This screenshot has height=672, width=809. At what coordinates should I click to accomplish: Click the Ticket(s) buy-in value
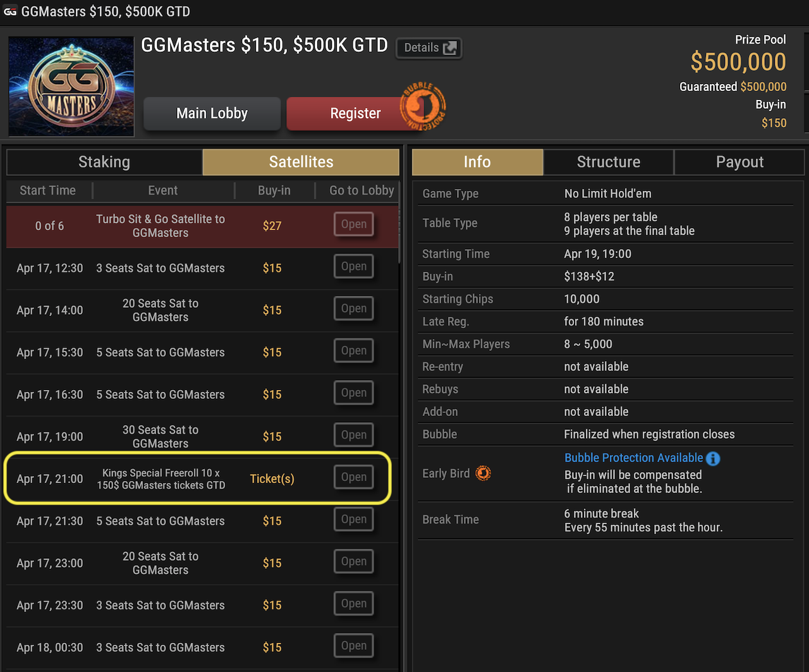272,479
